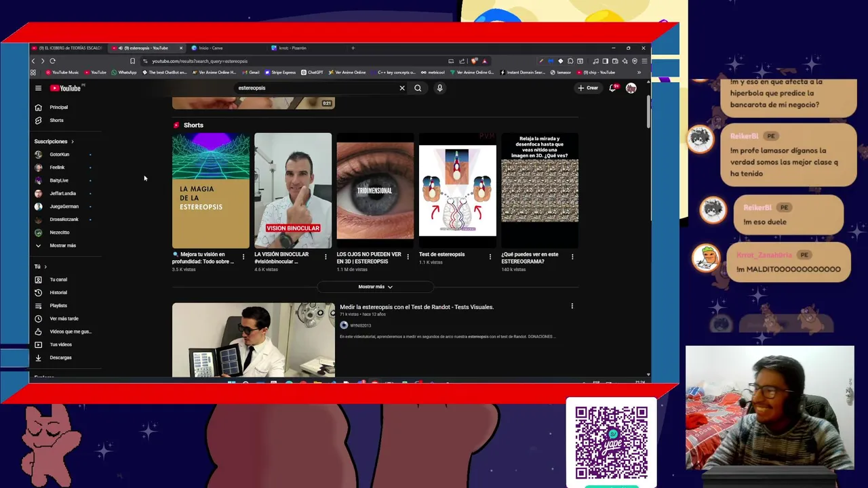
Task: Open the YouTube hamburger guide menu
Action: (x=38, y=88)
